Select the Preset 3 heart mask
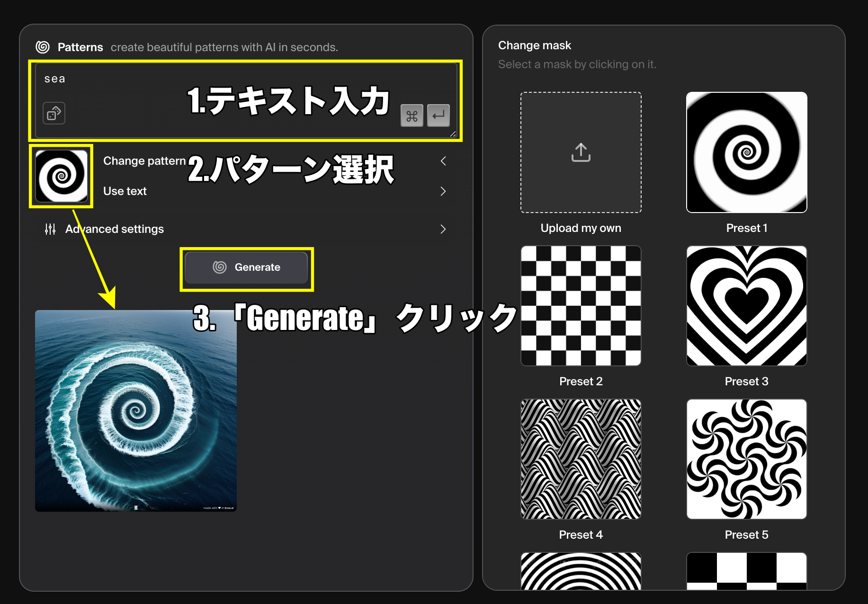 click(x=747, y=306)
